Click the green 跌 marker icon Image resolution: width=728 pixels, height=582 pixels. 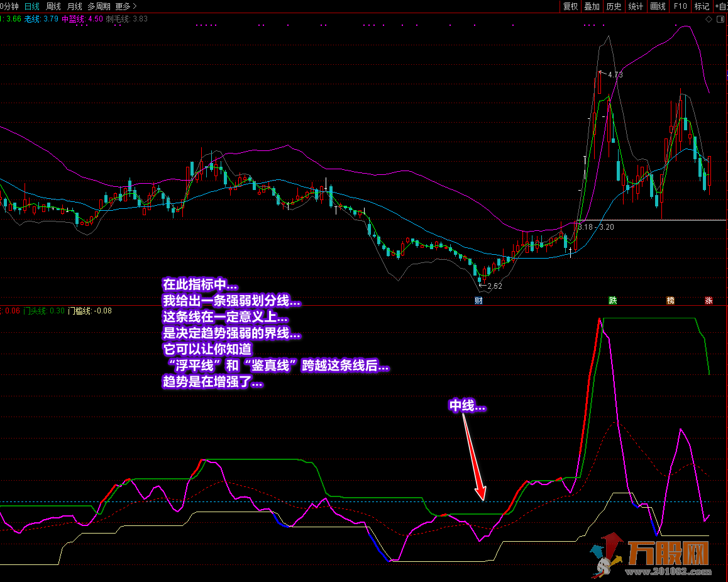pos(612,301)
